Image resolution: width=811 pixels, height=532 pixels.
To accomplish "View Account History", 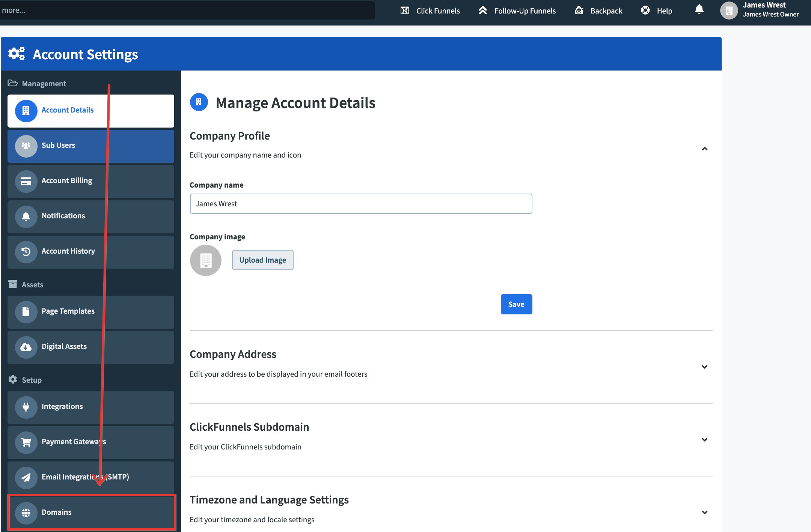I will [91, 252].
